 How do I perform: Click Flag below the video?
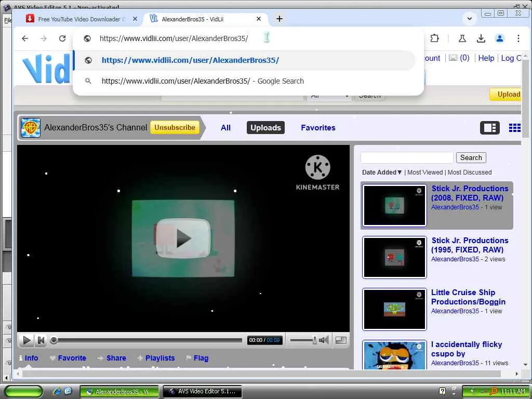click(x=197, y=358)
